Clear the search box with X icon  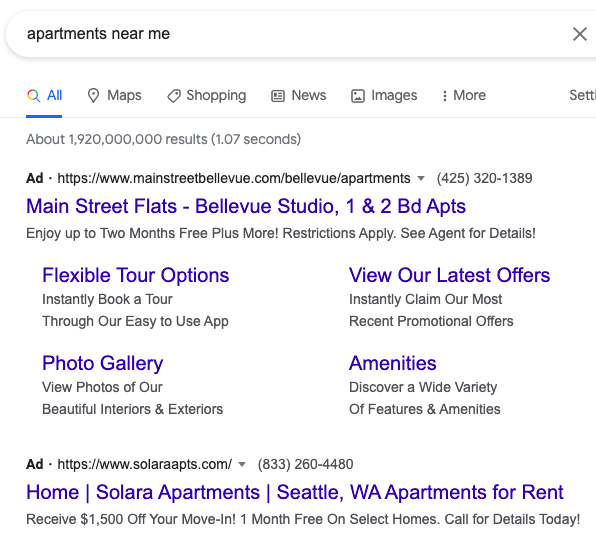point(580,34)
